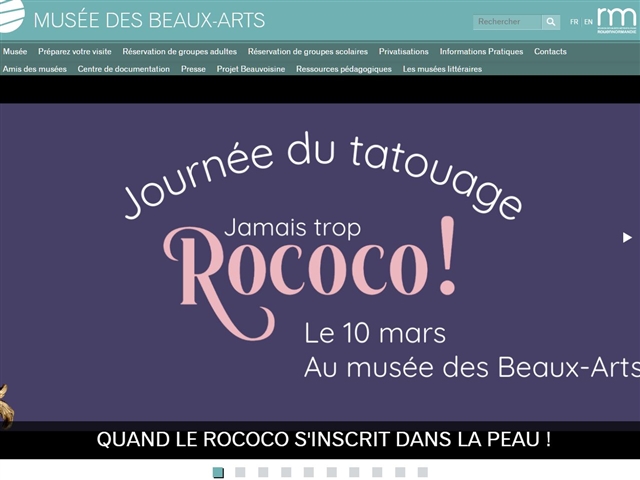Open Informations Pratiques
Viewport: 640px width, 480px height.
(x=481, y=51)
